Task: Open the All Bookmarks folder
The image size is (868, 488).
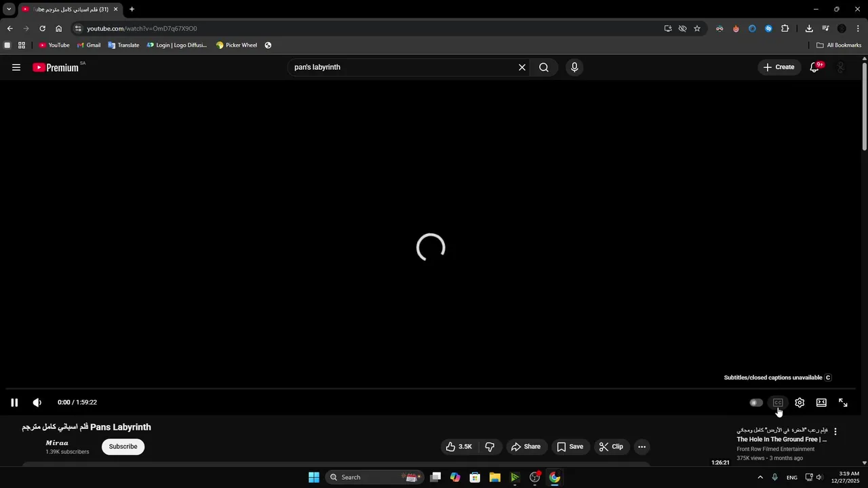Action: pos(839,45)
